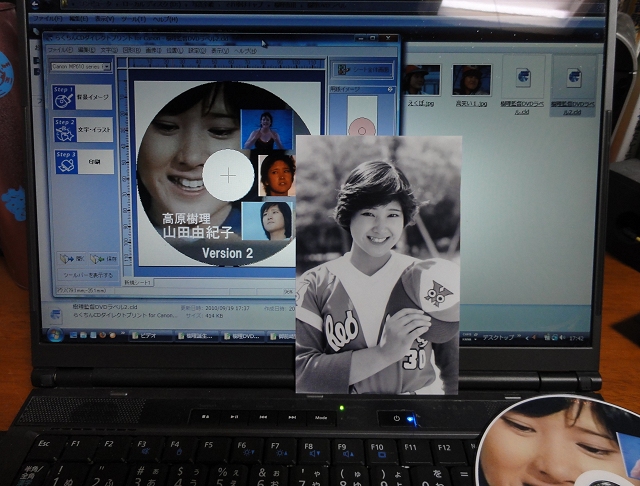The image size is (640, 486).
Task: Click the 414 KB size value
Action: click(x=212, y=315)
